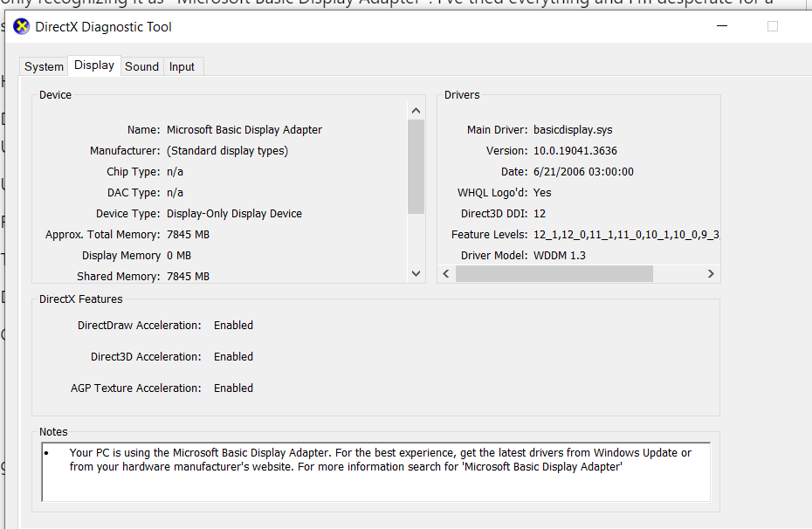The width and height of the screenshot is (812, 529).
Task: Click Direct3D DDI value '12'
Action: click(540, 214)
